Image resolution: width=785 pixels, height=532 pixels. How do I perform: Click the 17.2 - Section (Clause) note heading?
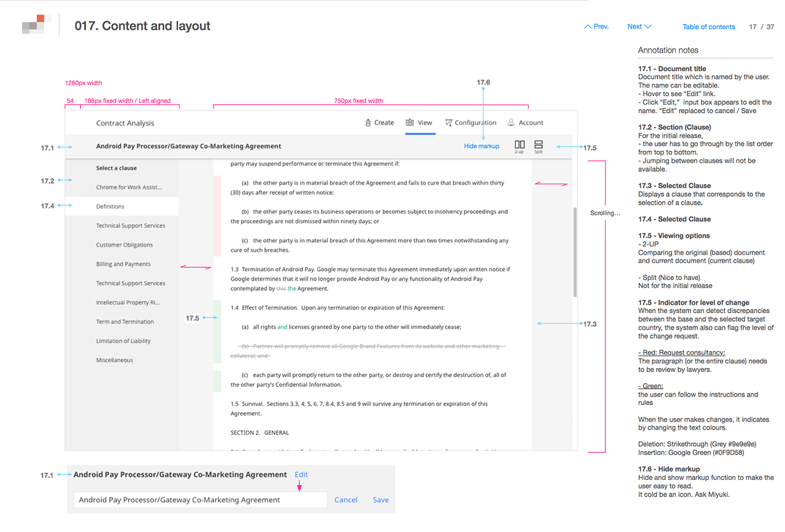[x=675, y=127]
